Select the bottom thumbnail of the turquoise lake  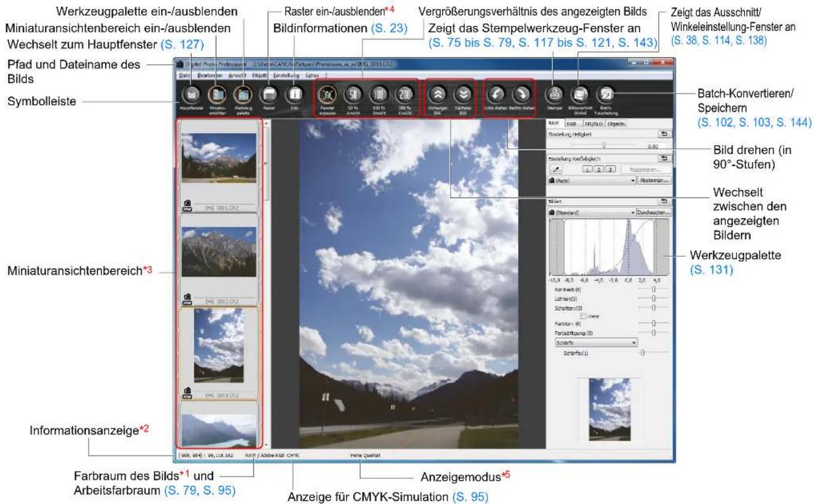pos(219,430)
